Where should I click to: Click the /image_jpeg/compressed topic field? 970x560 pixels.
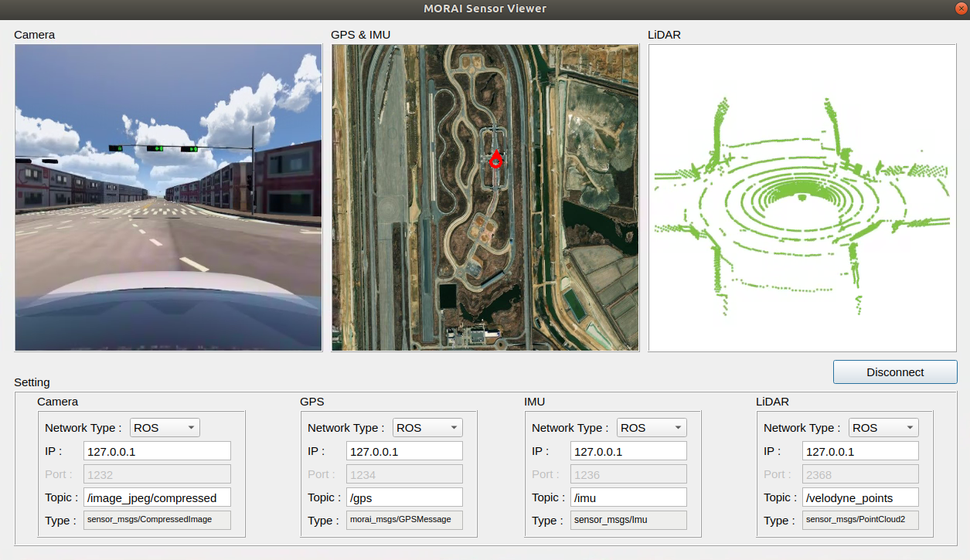(x=158, y=497)
